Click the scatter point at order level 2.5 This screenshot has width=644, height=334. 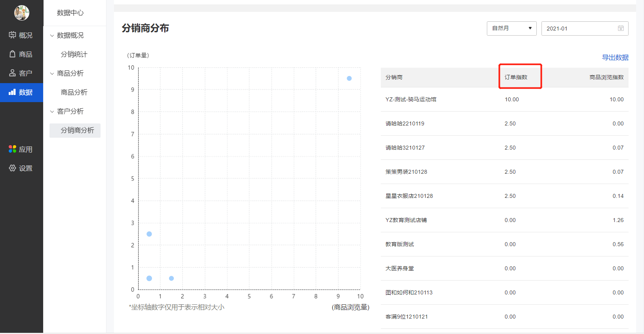click(149, 234)
